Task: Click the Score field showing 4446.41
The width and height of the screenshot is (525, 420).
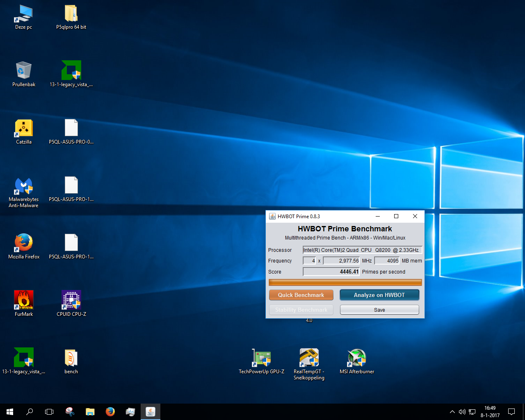Action: click(331, 272)
